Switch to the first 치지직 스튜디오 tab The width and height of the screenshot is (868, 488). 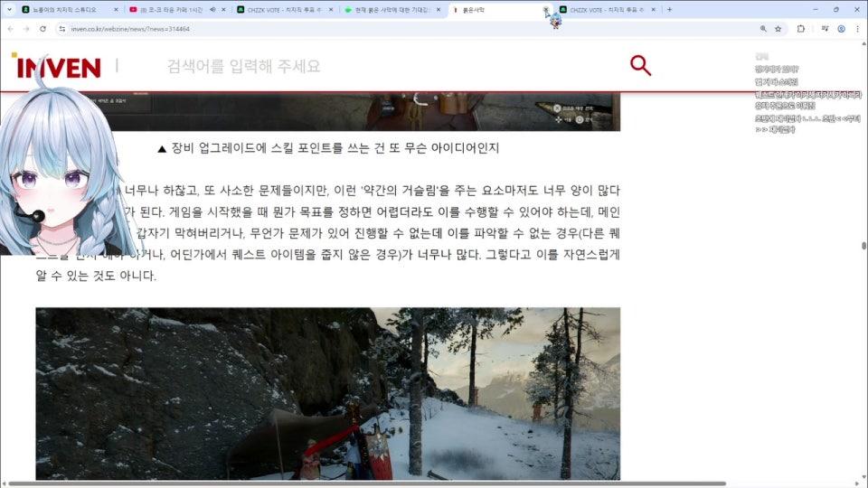68,10
